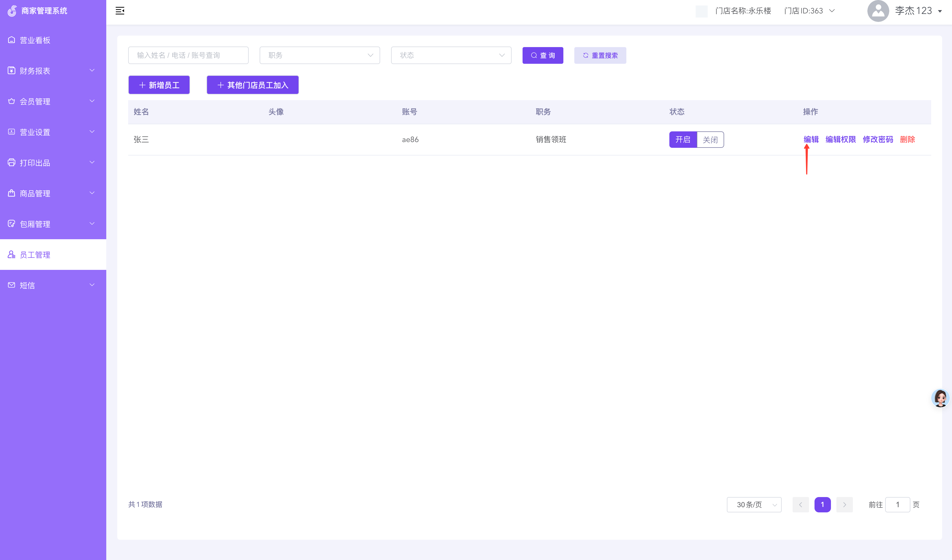Viewport: 952px width, 560px height.
Task: Select page 1 in pagination
Action: [x=822, y=504]
